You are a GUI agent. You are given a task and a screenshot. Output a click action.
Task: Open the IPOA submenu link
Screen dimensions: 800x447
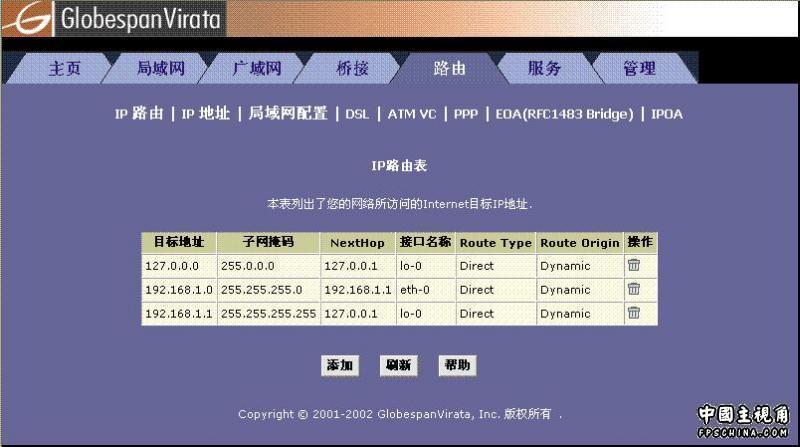667,114
